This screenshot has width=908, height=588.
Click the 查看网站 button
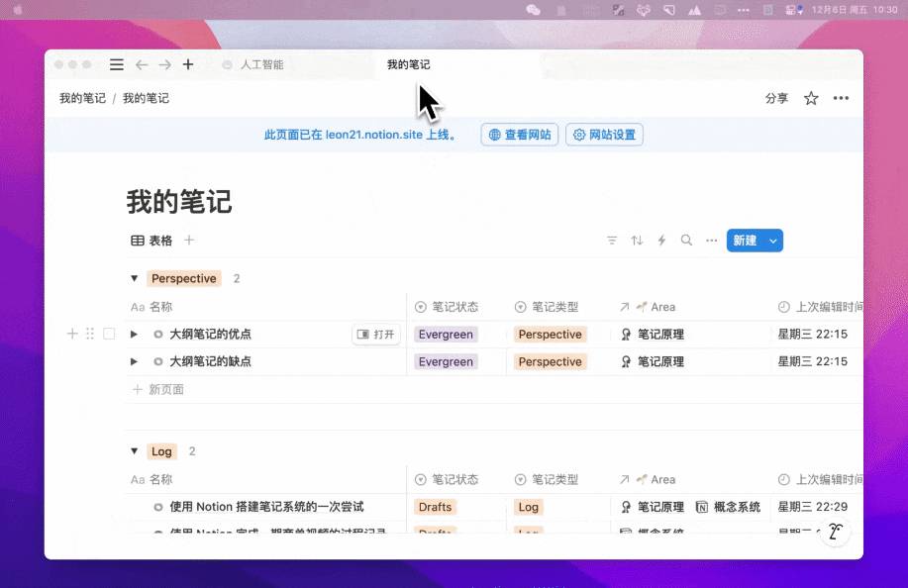click(520, 135)
